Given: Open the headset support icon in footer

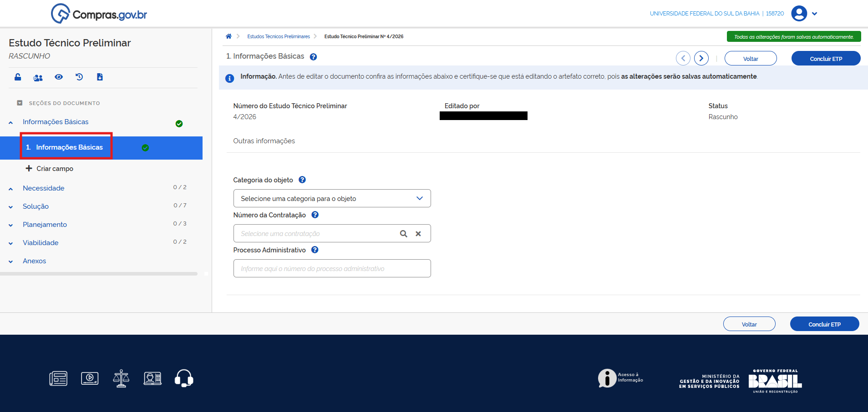Looking at the screenshot, I should pyautogui.click(x=184, y=378).
